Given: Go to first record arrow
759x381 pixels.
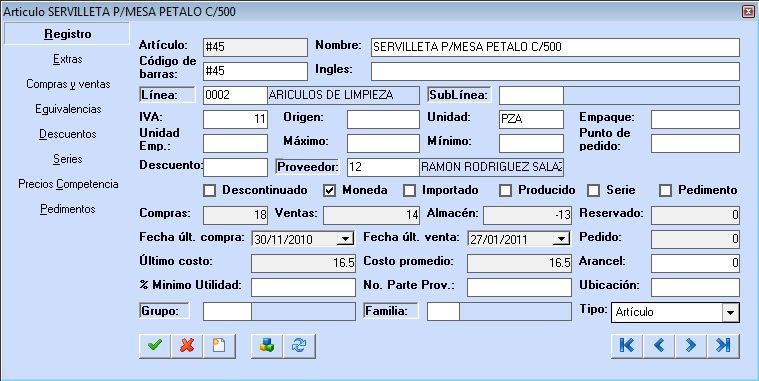Looking at the screenshot, I should 627,346.
